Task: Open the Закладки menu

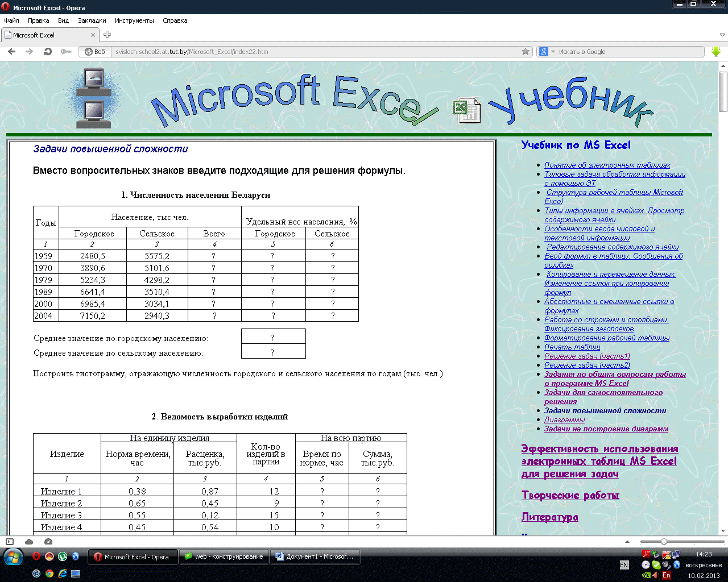Action: point(92,20)
